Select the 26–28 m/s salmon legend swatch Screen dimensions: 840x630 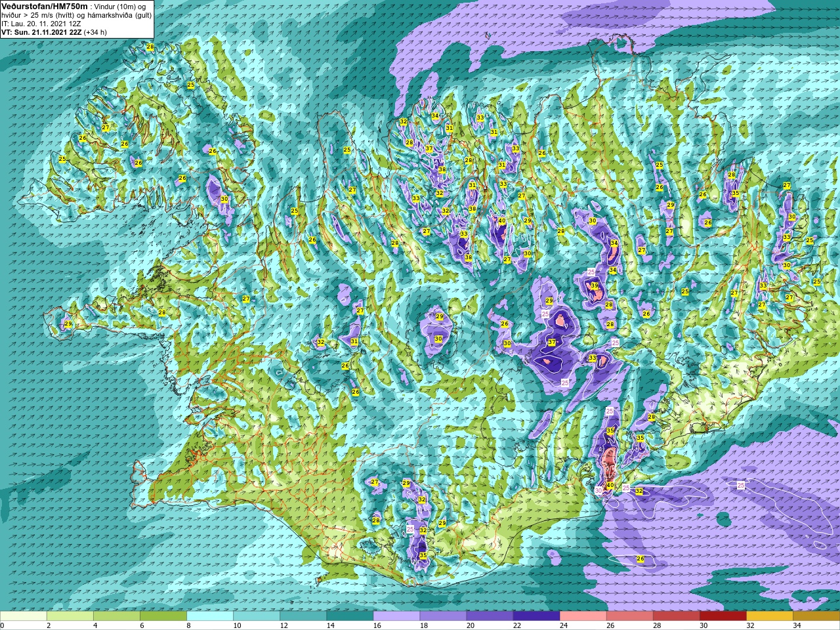pyautogui.click(x=629, y=616)
